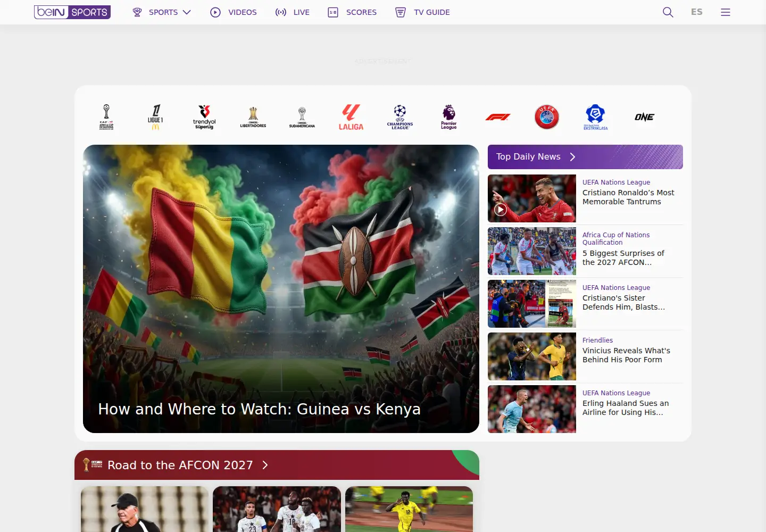The height and width of the screenshot is (532, 766).
Task: Open the beIN SPORTS home logo
Action: point(72,12)
